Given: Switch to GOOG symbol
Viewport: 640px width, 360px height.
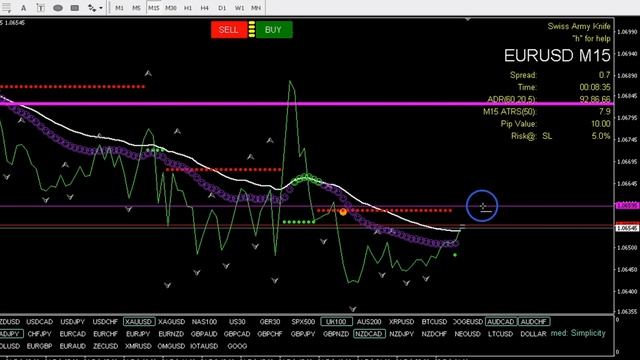Looking at the screenshot, I should point(237,346).
